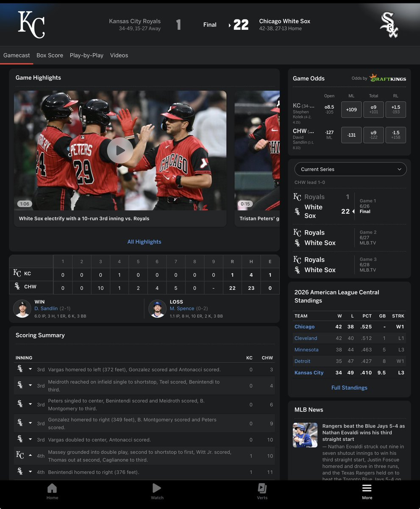Open the Full Standings link

[349, 388]
